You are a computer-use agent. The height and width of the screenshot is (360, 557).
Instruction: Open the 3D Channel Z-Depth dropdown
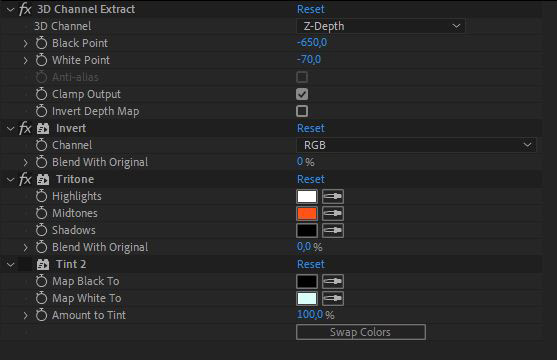click(x=381, y=26)
